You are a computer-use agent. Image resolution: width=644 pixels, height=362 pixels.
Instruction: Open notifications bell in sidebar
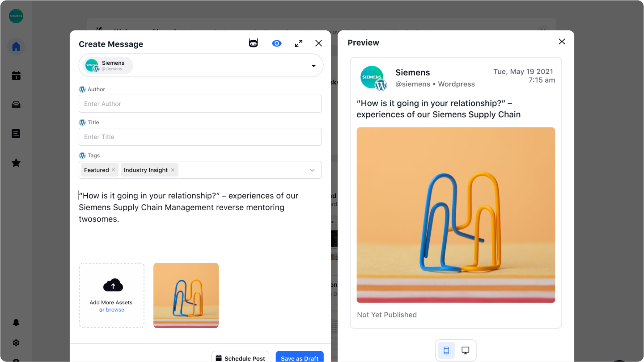pos(16,323)
